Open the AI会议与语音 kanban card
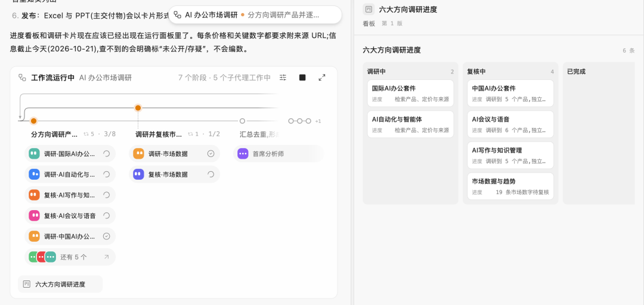644x305 pixels. point(510,124)
